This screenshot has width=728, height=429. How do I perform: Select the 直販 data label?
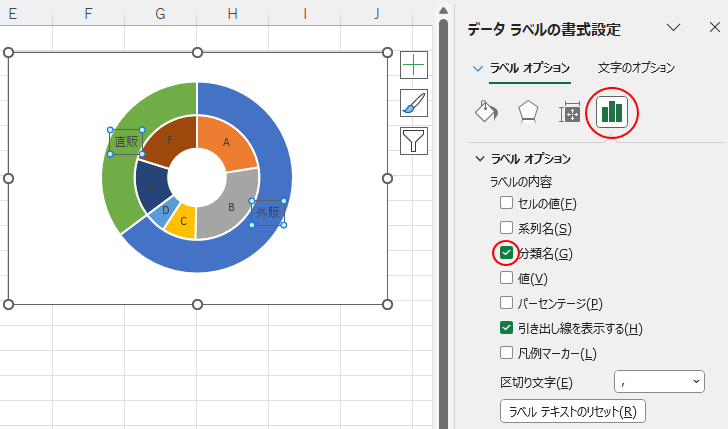click(x=126, y=142)
